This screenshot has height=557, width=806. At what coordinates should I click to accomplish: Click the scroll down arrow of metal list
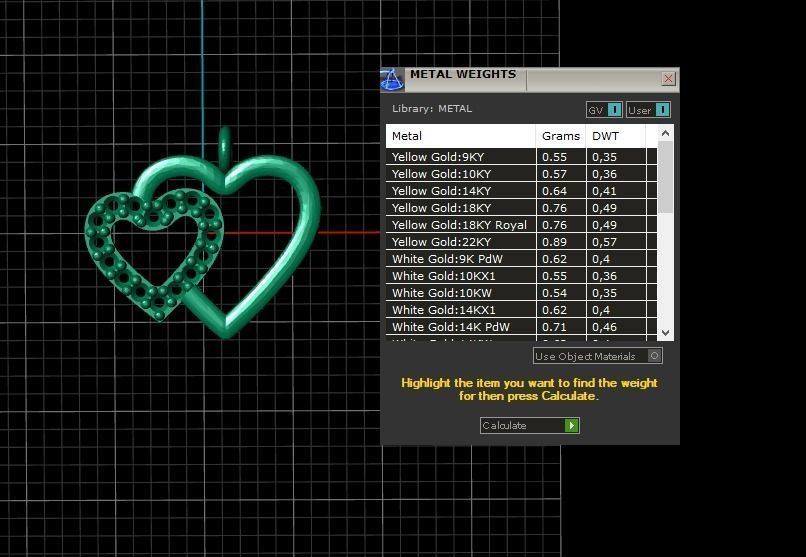(665, 332)
